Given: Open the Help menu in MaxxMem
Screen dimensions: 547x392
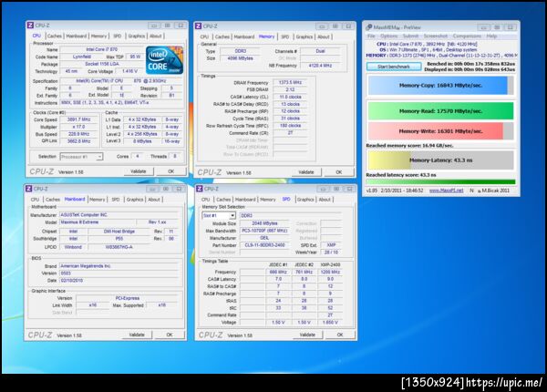Looking at the screenshot, I should pyautogui.click(x=491, y=36).
